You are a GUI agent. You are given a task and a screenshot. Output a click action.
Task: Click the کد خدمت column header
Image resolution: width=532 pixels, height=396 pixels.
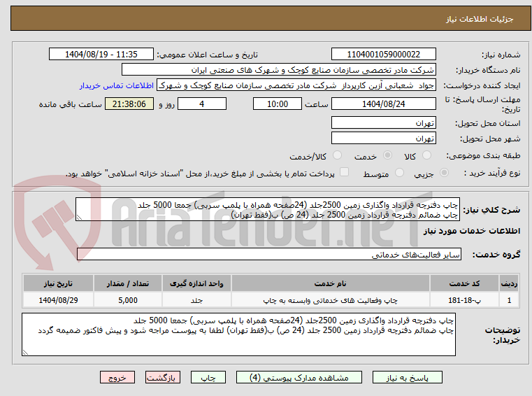[x=464, y=283]
